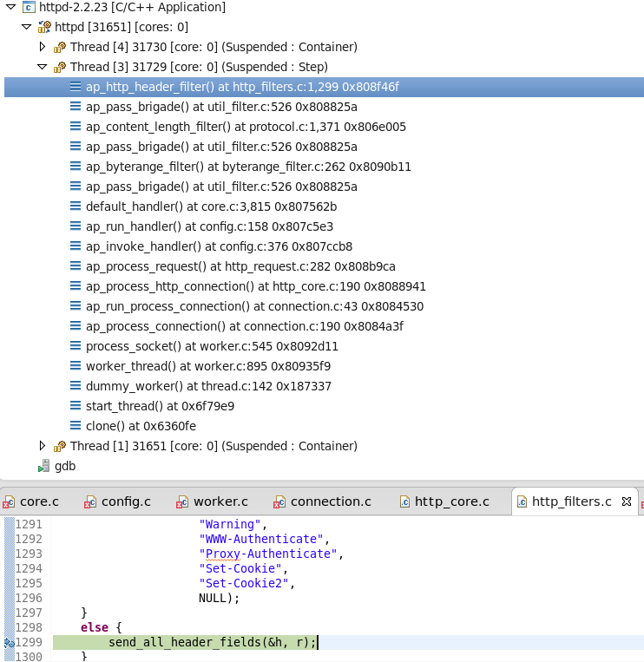Switch to the connection.c editor tab
Viewport: 644px width, 662px height.
330,501
